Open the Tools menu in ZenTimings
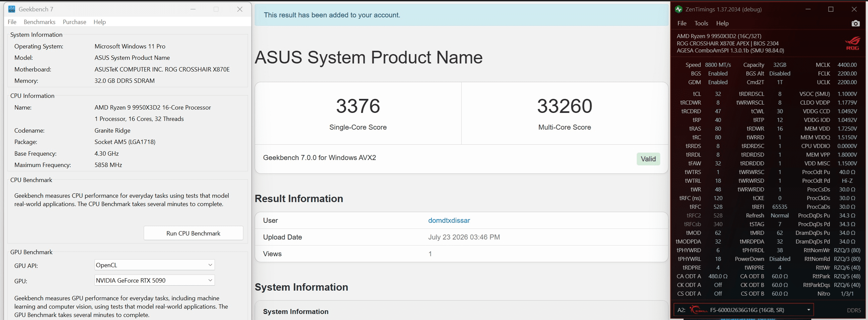Viewport: 868px width, 320px height. coord(701,23)
